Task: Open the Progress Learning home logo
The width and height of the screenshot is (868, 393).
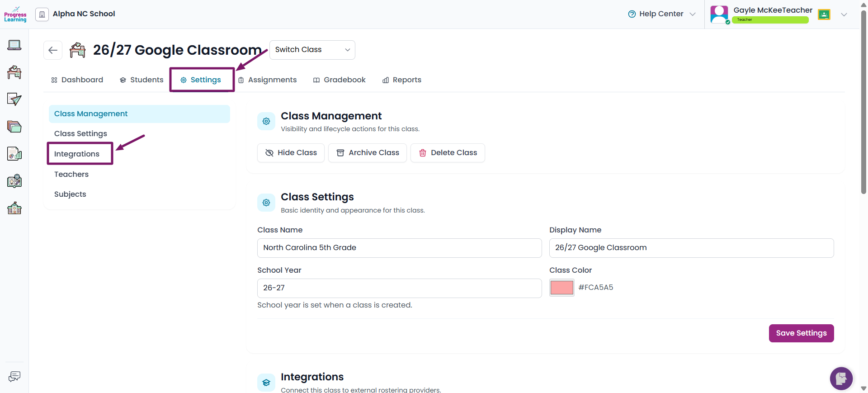Action: pos(15,14)
